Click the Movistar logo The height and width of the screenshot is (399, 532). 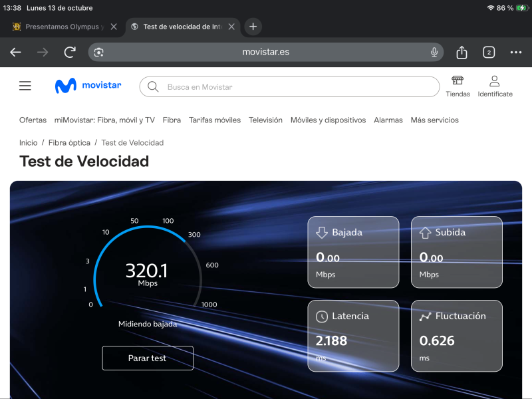pyautogui.click(x=88, y=86)
